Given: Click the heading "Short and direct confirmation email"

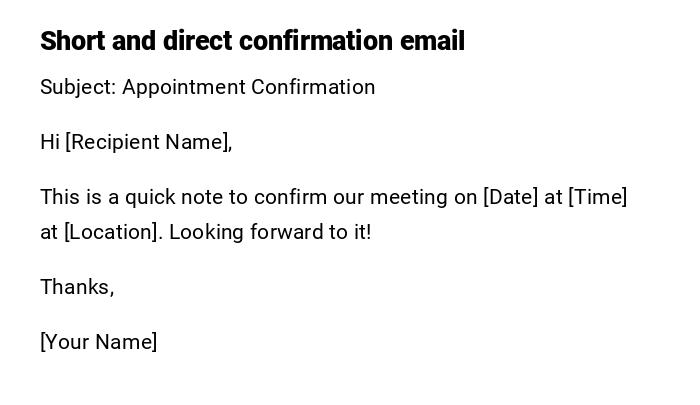Looking at the screenshot, I should pos(252,41).
